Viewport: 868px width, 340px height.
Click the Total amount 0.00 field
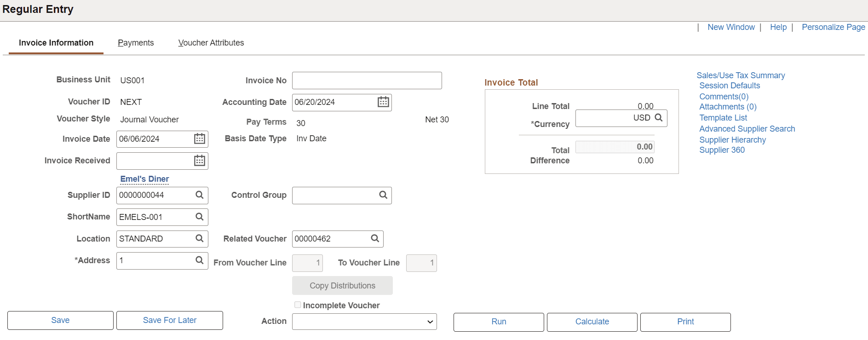coord(615,147)
